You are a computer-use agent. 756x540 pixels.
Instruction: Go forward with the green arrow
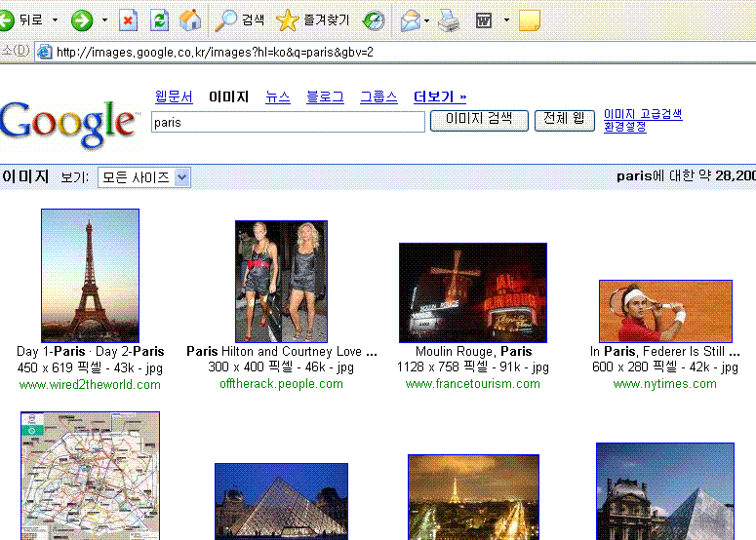(x=82, y=20)
